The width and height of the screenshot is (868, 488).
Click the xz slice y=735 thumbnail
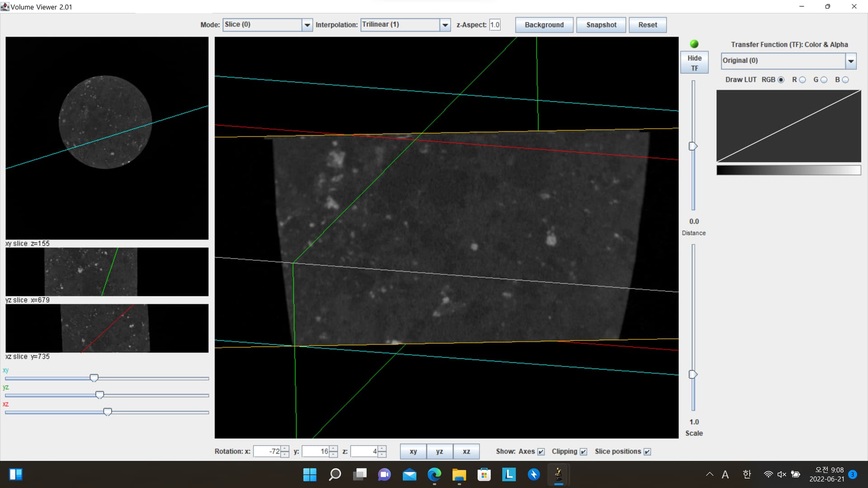[x=106, y=329]
